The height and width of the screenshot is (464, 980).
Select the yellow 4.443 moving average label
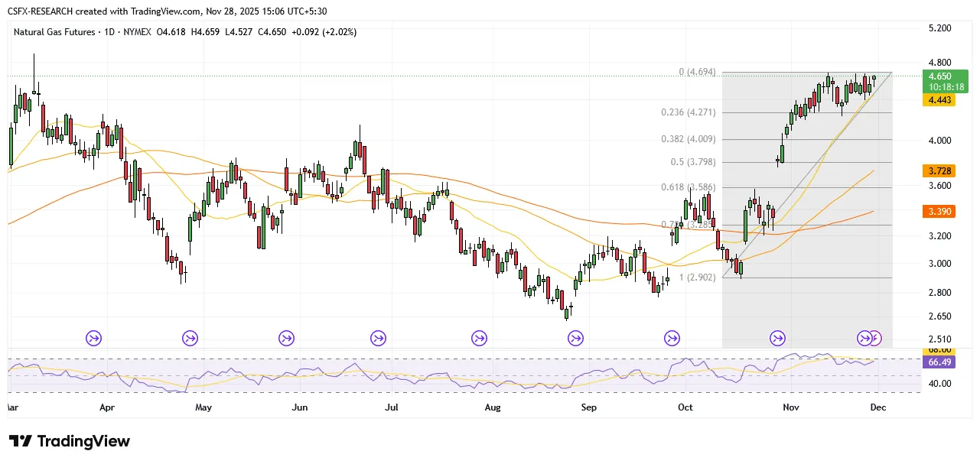pyautogui.click(x=939, y=100)
